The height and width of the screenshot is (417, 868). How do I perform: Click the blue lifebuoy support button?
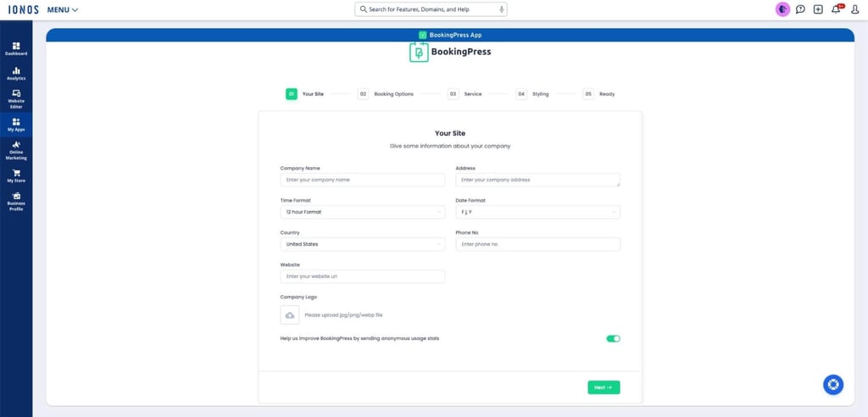click(833, 385)
